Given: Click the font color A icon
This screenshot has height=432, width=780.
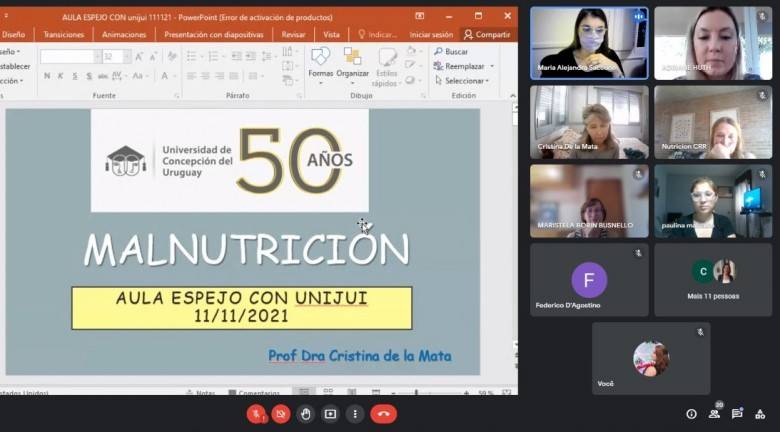Looking at the screenshot, I should point(165,76).
